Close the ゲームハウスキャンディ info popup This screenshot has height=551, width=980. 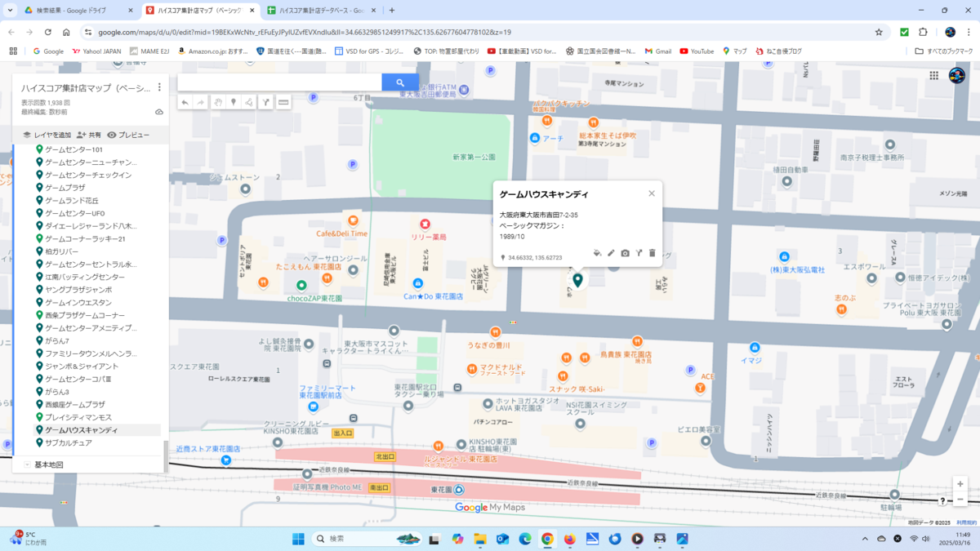click(x=652, y=193)
